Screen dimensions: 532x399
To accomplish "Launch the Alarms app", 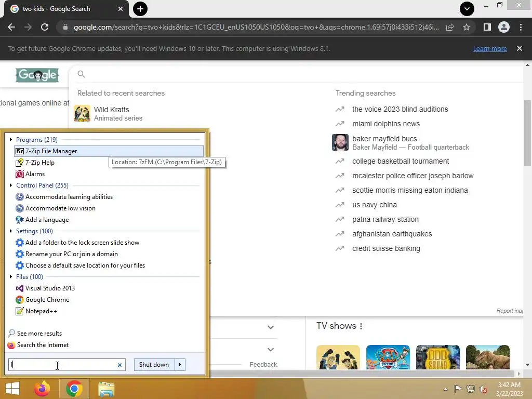I will [x=35, y=174].
